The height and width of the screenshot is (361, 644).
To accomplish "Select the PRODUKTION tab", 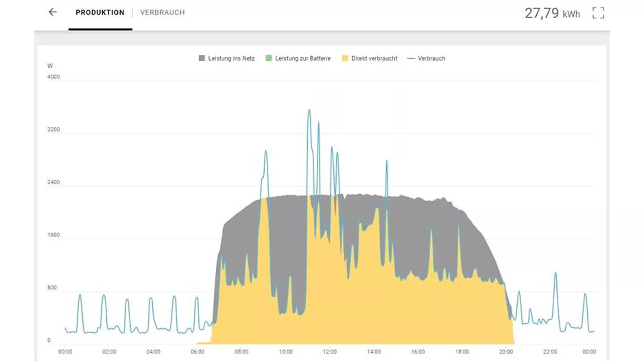I will pyautogui.click(x=100, y=13).
